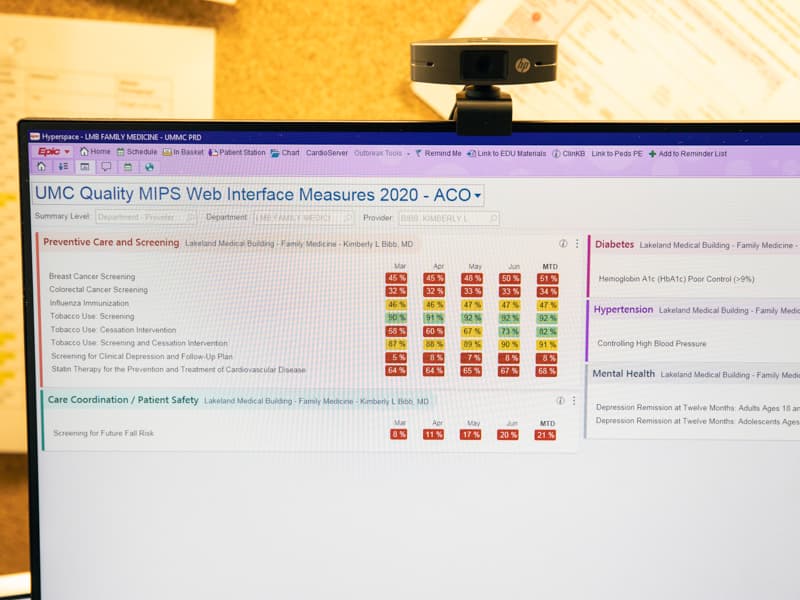The width and height of the screenshot is (800, 600).
Task: Select the Breast Cancer Screening measure
Action: point(92,277)
